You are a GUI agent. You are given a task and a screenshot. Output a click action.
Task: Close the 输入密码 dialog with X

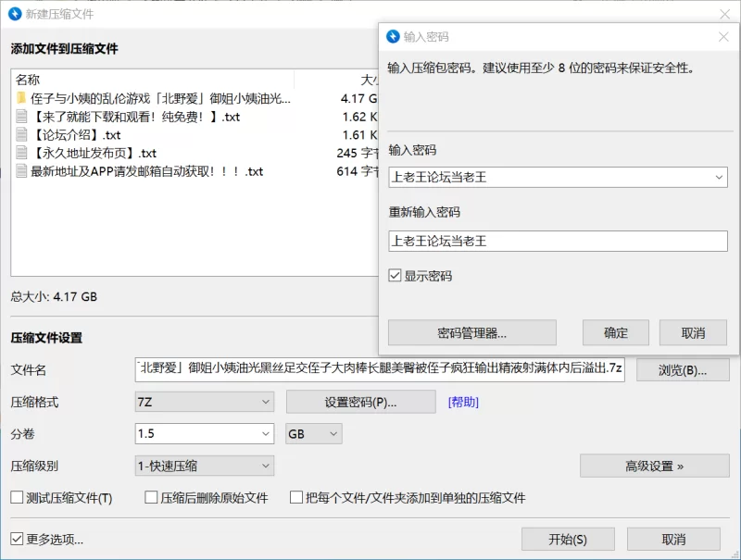click(723, 36)
